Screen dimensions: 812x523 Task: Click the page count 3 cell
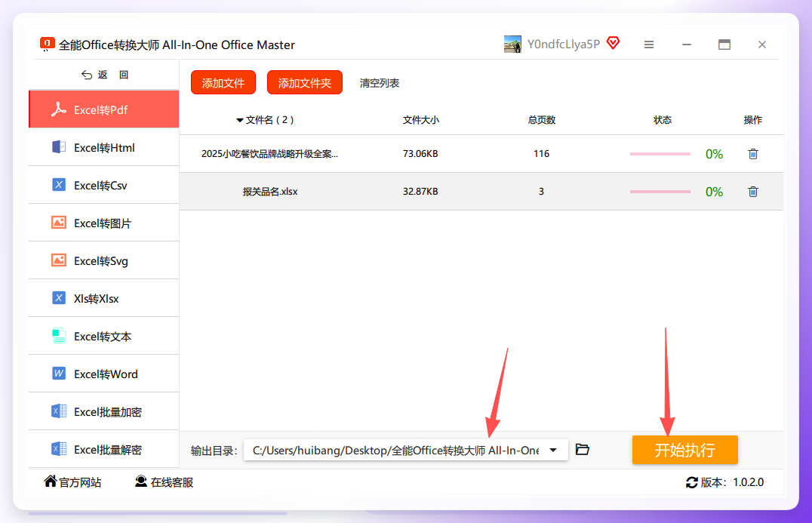(x=541, y=192)
